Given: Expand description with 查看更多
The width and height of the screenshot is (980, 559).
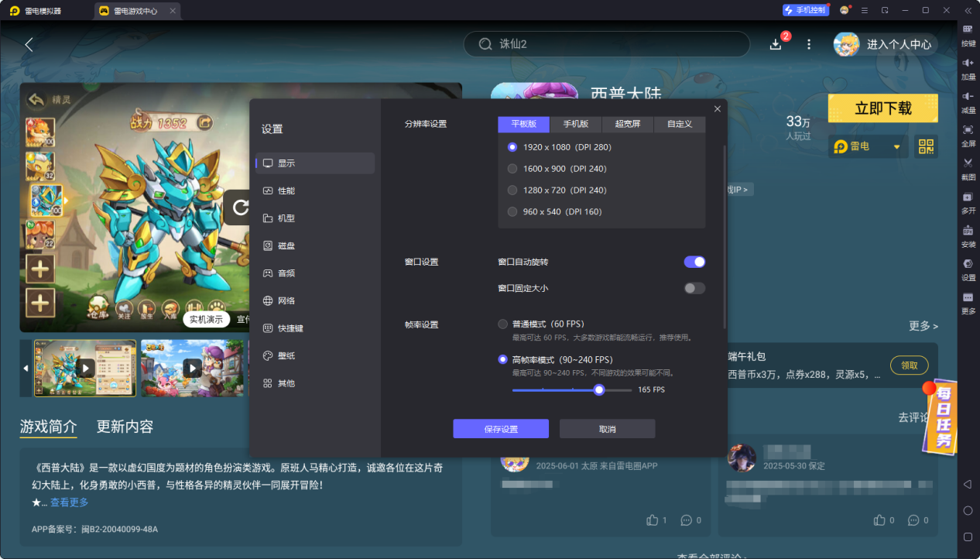Looking at the screenshot, I should (x=69, y=502).
